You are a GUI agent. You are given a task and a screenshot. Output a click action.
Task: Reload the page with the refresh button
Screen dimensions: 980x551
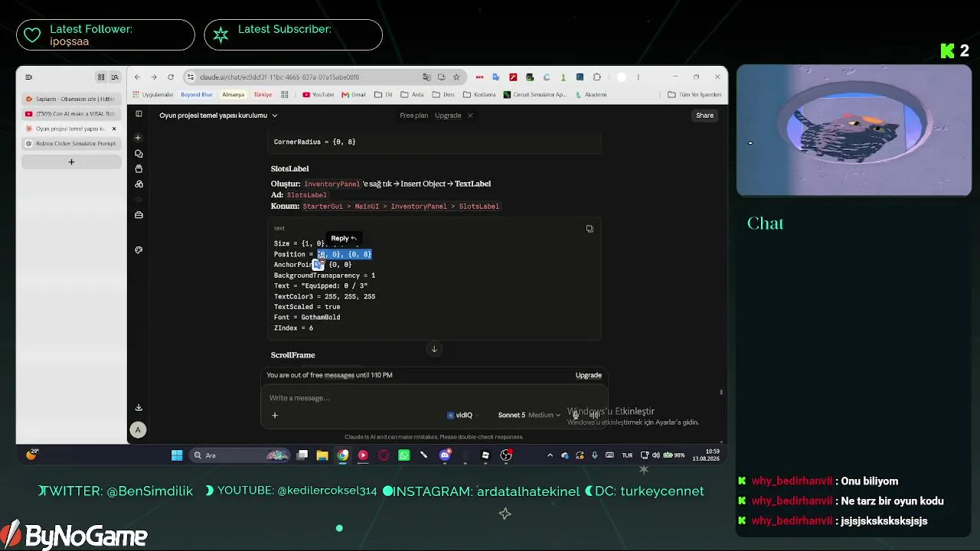[171, 77]
